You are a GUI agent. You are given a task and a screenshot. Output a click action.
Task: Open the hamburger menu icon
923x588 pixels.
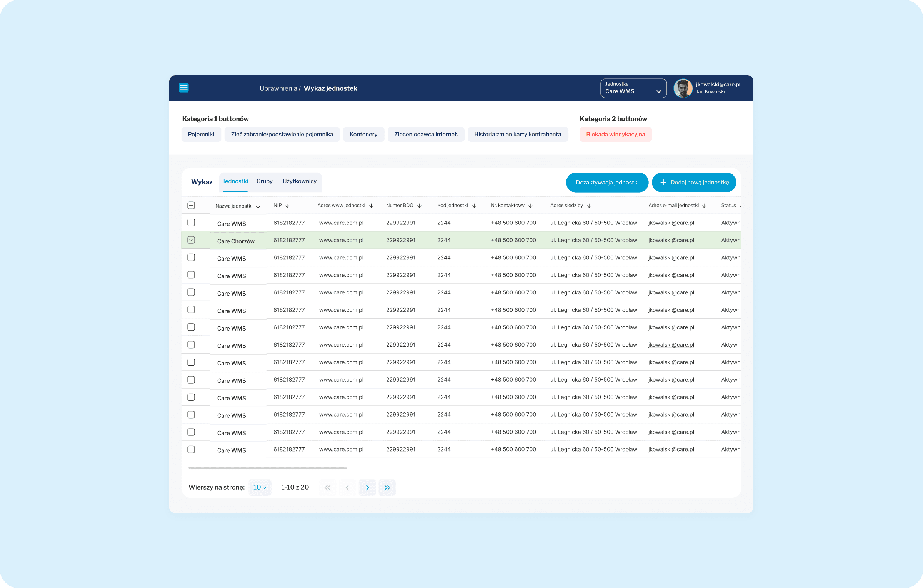point(184,88)
